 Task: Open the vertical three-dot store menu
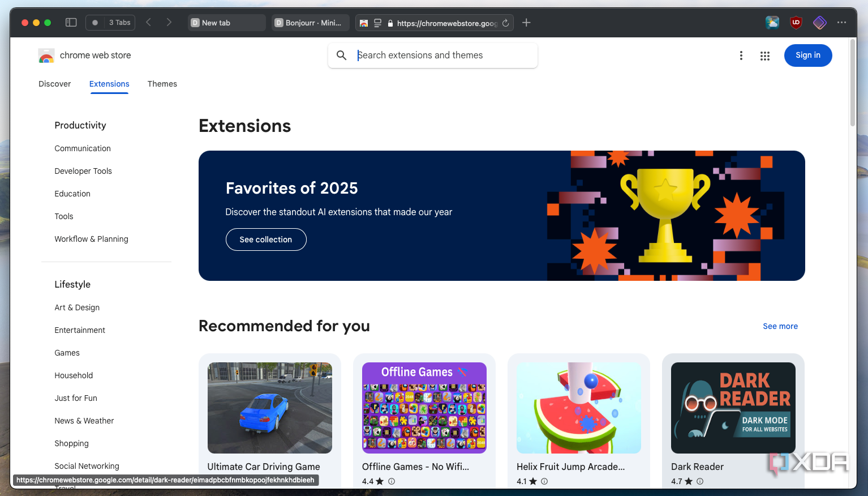click(741, 55)
